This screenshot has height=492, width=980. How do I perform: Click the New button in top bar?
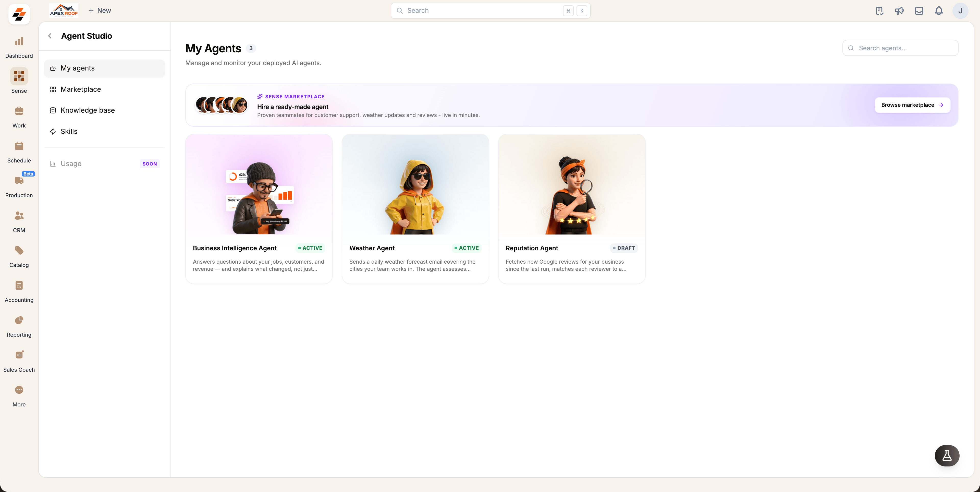(100, 11)
